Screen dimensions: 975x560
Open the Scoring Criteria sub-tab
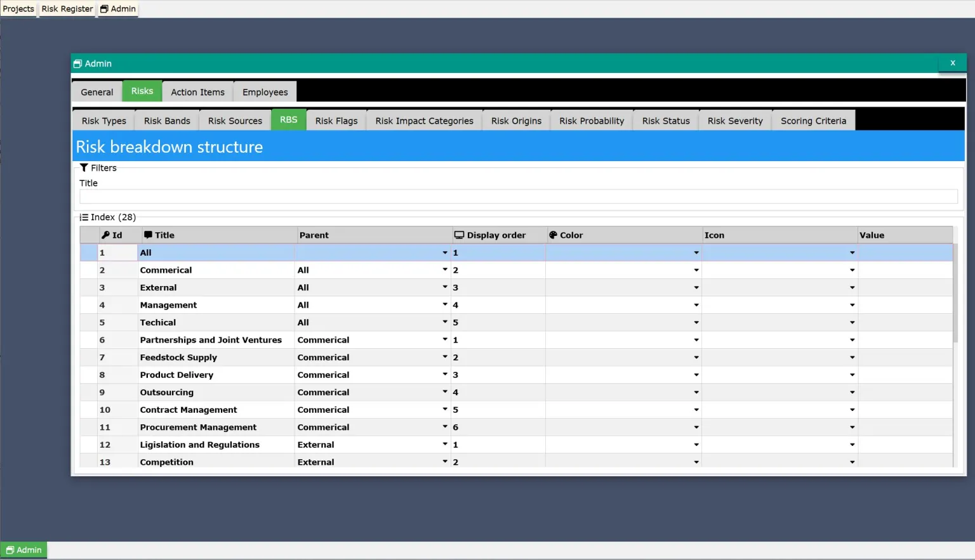coord(814,121)
